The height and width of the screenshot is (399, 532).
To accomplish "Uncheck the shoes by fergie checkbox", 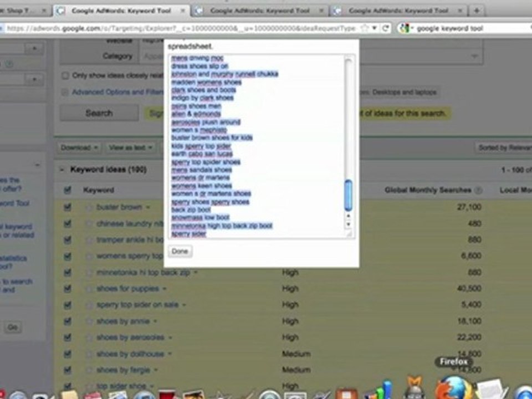I will click(68, 370).
